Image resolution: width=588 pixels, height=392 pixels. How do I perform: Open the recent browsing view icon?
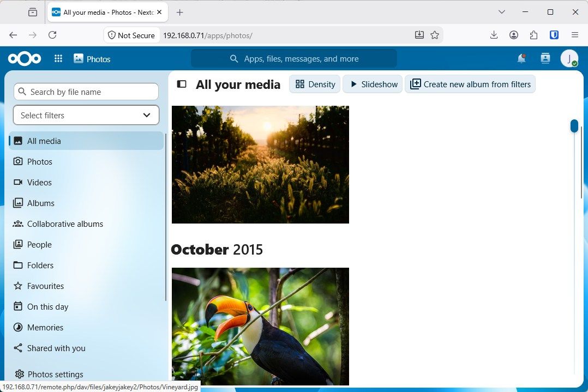(x=33, y=13)
